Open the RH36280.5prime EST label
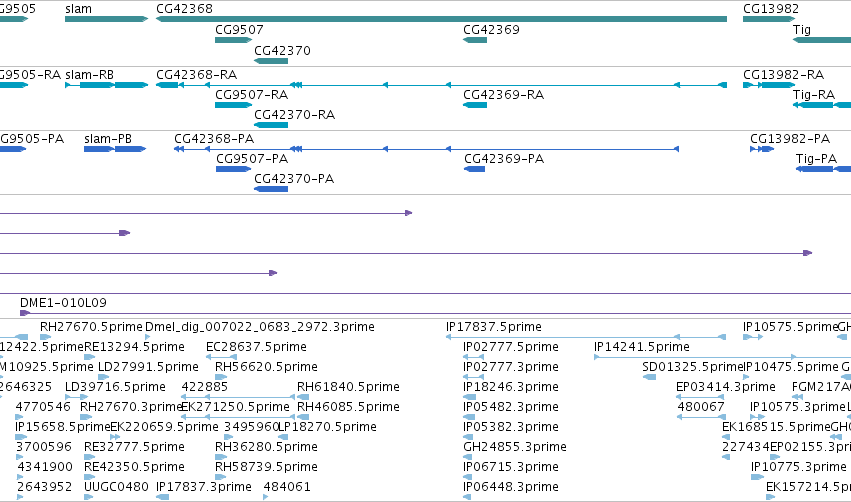 (x=266, y=447)
